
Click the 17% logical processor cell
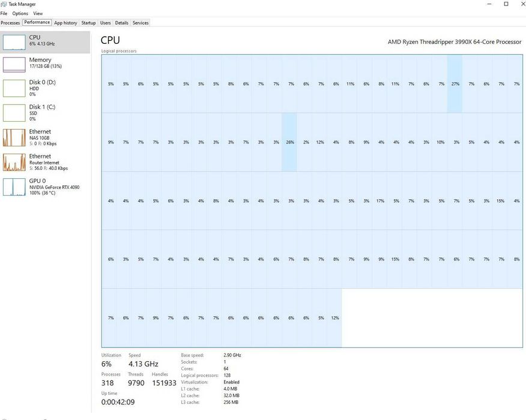click(380, 201)
